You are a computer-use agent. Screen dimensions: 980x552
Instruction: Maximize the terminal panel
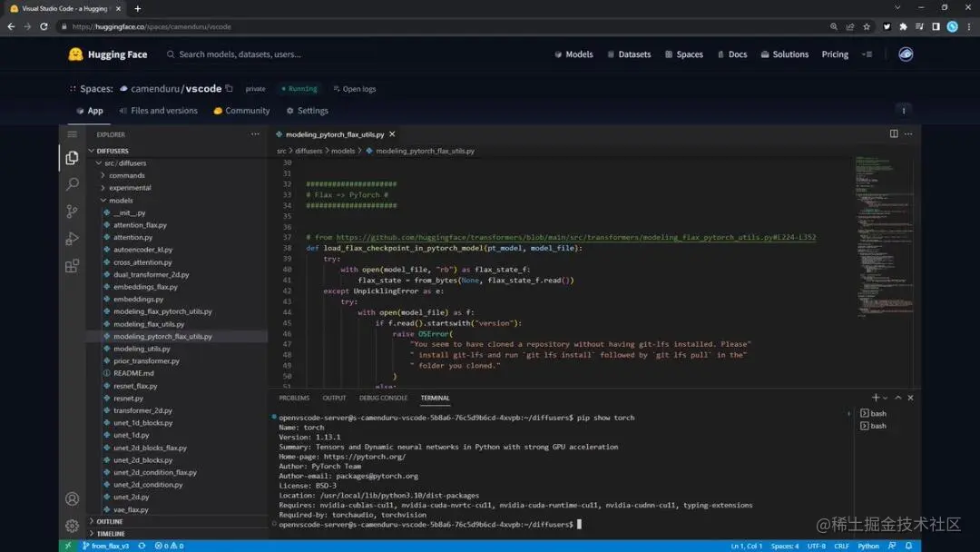[x=898, y=398]
